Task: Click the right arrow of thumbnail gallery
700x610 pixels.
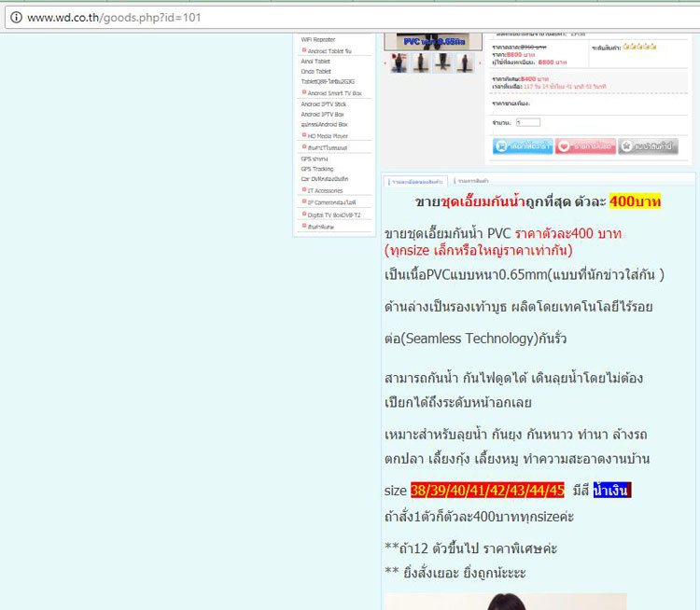Action: click(x=480, y=63)
